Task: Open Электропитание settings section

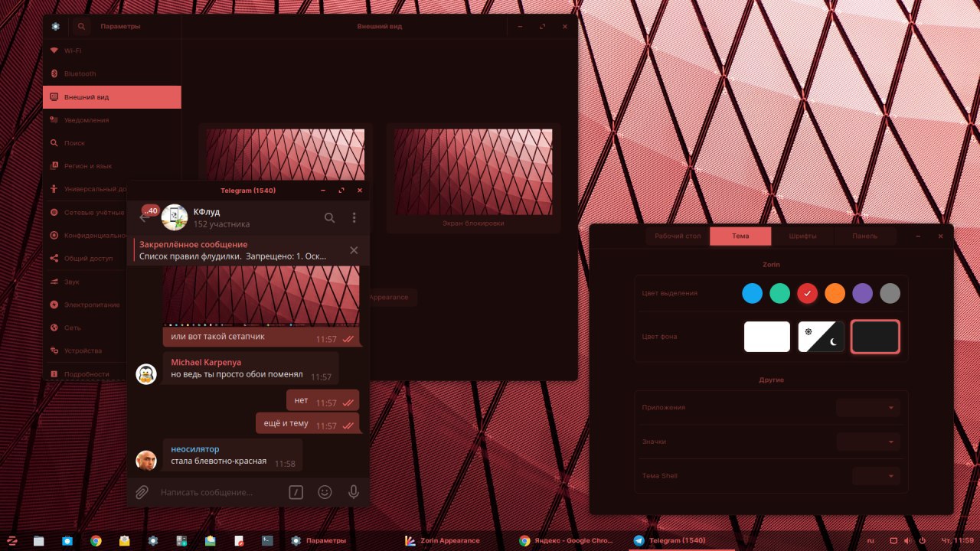Action: 85,305
